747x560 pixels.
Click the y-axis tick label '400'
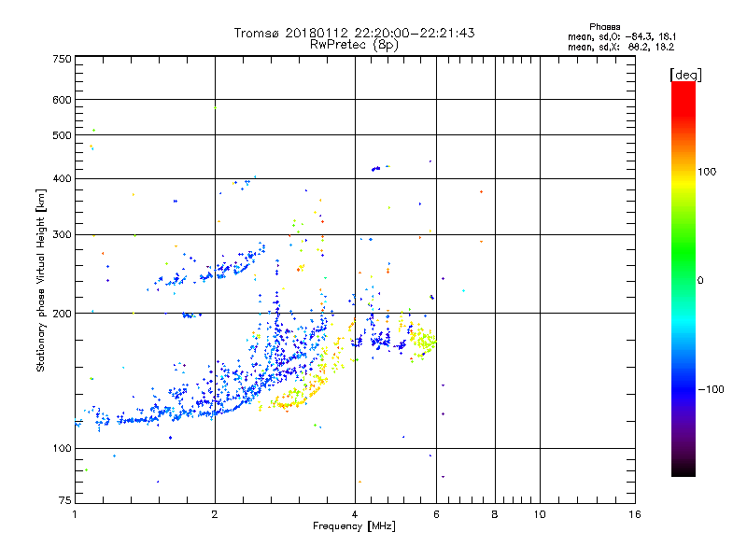[62, 179]
